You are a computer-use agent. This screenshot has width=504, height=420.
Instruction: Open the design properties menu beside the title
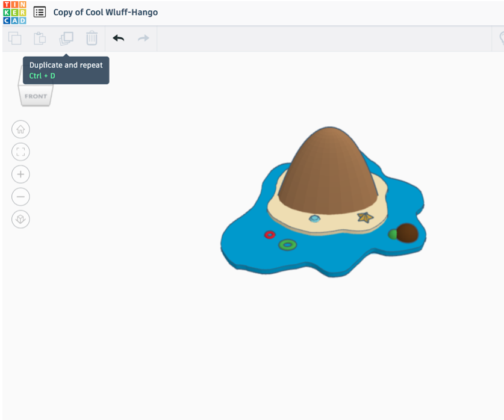click(39, 11)
